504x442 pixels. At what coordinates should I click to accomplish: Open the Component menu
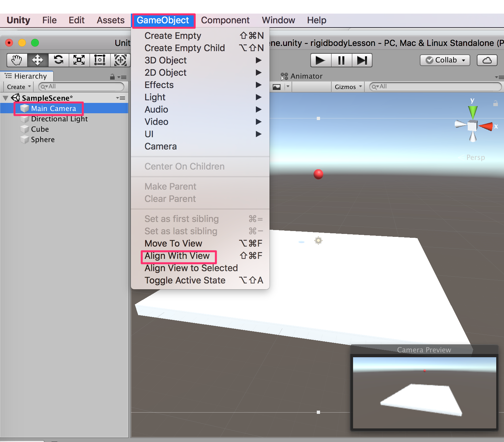tap(225, 20)
